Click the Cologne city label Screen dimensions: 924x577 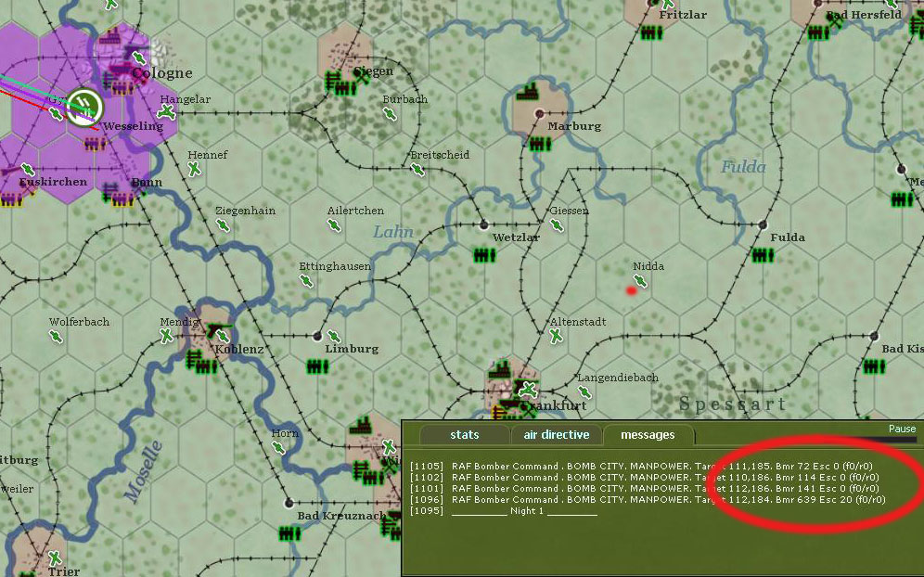pos(162,73)
